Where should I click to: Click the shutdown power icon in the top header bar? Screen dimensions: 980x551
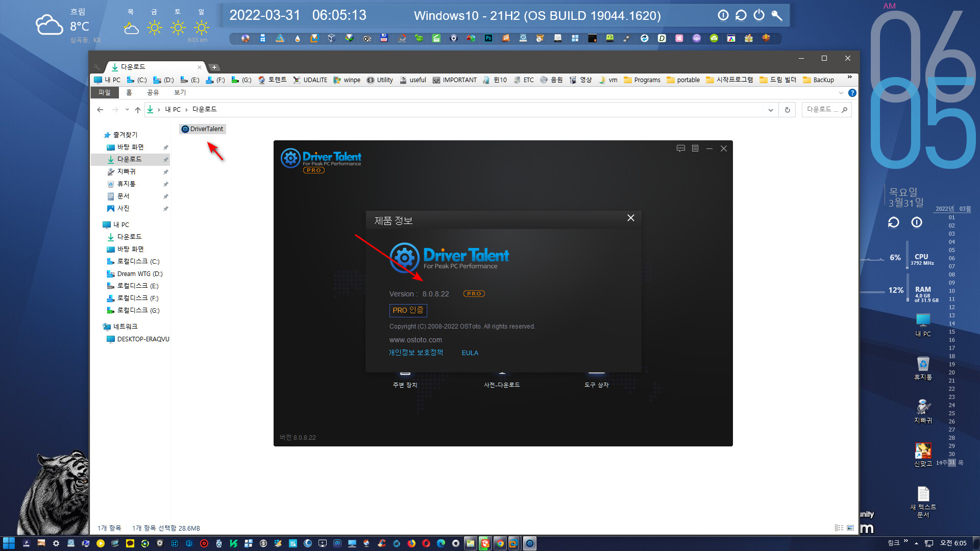pos(759,15)
